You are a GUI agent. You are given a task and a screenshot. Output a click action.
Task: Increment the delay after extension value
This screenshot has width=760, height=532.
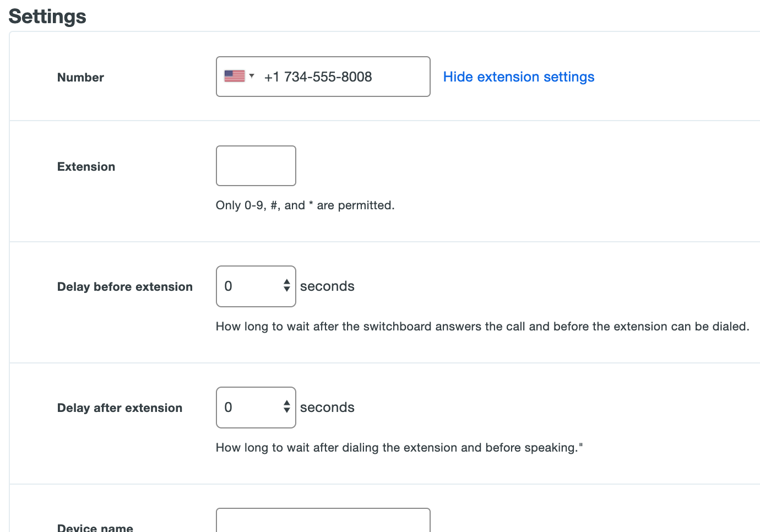287,403
